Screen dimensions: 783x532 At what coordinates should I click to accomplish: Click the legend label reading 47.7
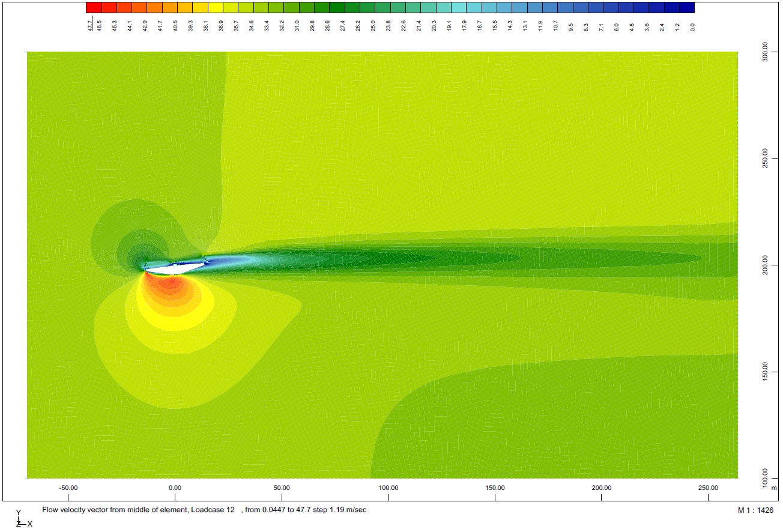pos(90,26)
